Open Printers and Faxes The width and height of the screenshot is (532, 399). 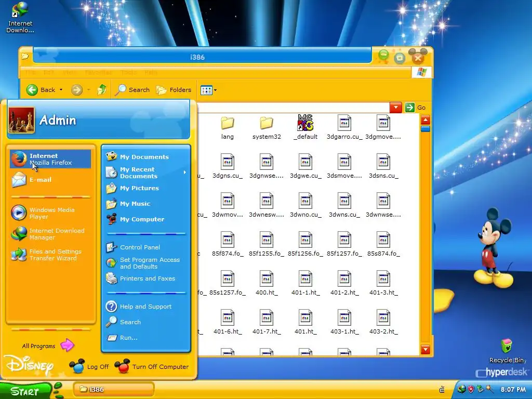(x=146, y=278)
